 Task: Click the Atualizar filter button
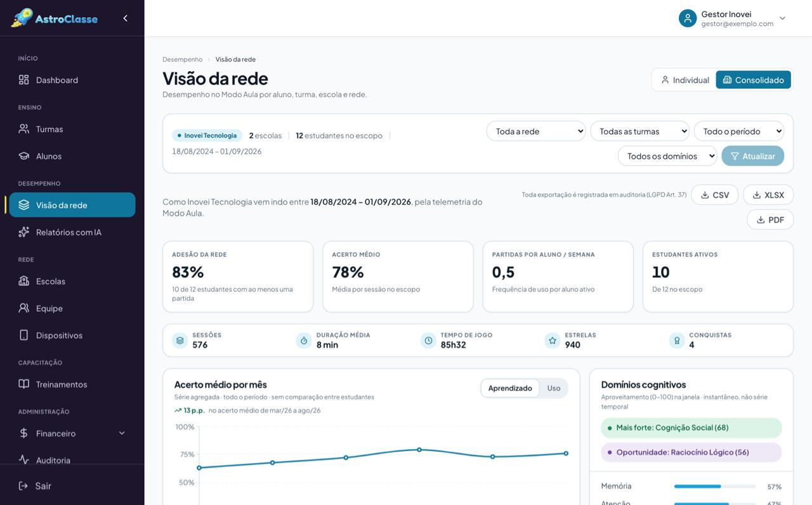point(752,156)
